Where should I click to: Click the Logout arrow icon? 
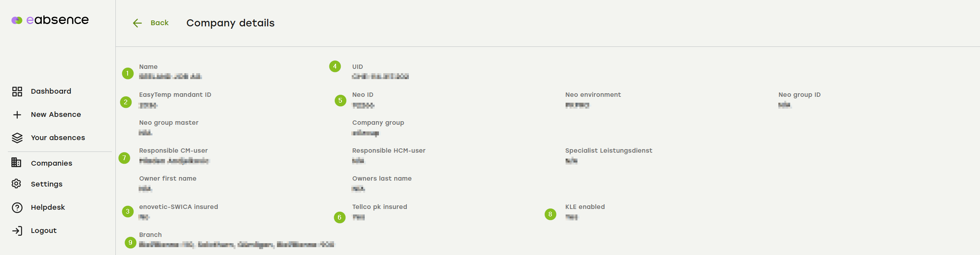(17, 231)
